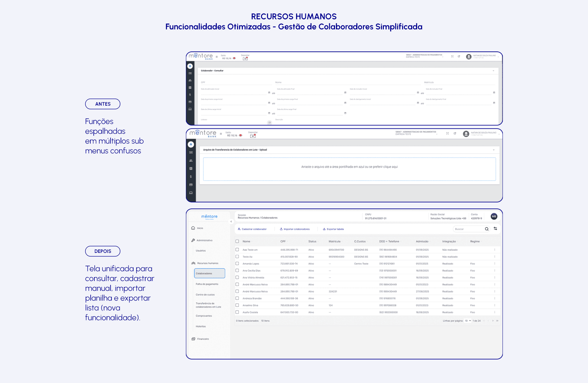Click the dotted file upload drop area
Screen dimensions: 588x383
pos(349,169)
